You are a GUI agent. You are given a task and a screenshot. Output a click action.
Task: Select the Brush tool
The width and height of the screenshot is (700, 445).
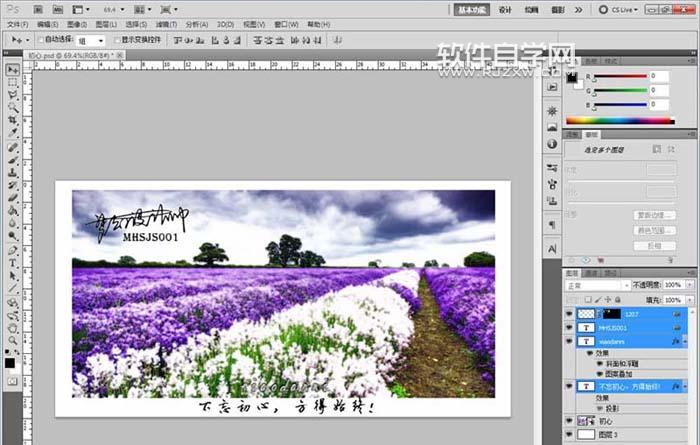pos(12,160)
